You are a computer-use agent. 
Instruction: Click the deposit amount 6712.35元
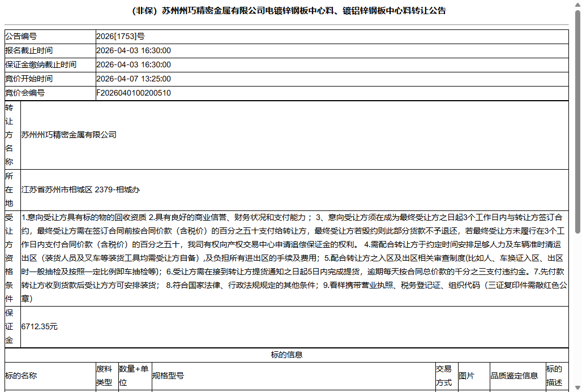[x=39, y=326]
